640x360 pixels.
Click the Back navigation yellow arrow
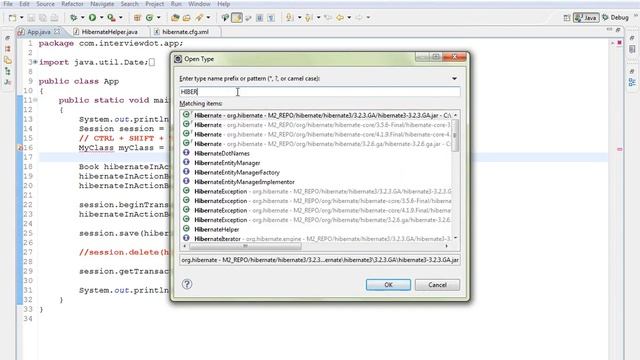click(x=340, y=18)
